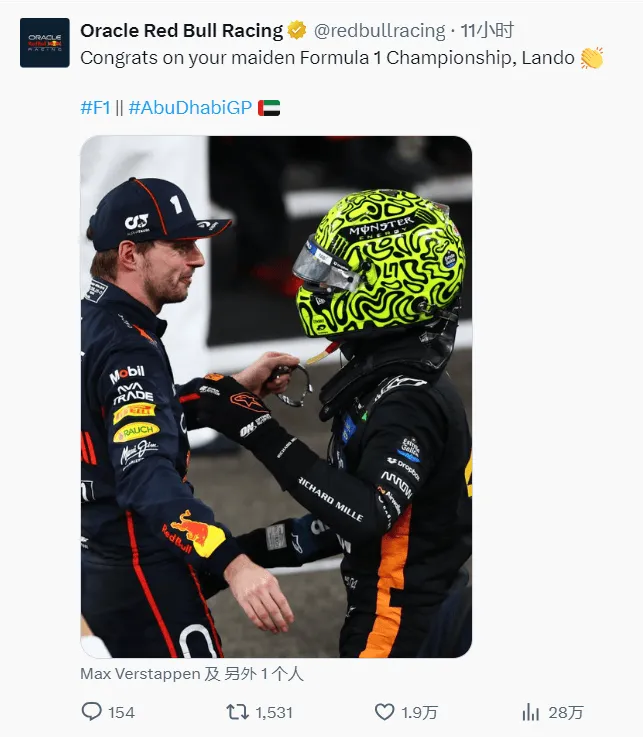
Task: Enlarge the photo of two drivers
Action: pos(276,397)
